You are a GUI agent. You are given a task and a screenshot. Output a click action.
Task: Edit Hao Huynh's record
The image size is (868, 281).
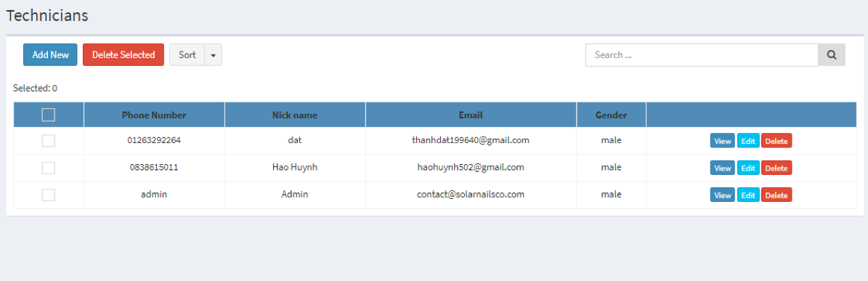[748, 168]
